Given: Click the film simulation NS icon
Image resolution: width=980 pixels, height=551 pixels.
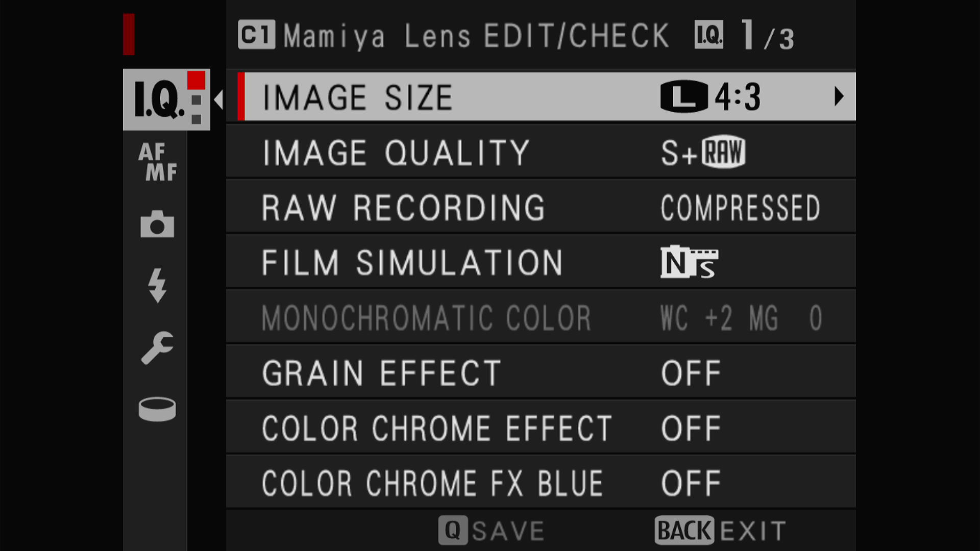Looking at the screenshot, I should (690, 262).
